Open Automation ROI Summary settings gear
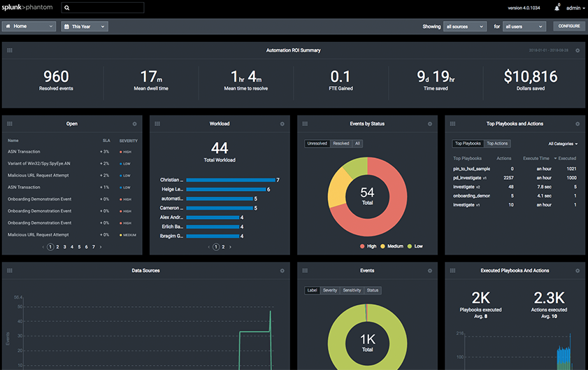This screenshot has height=370, width=588. point(578,50)
